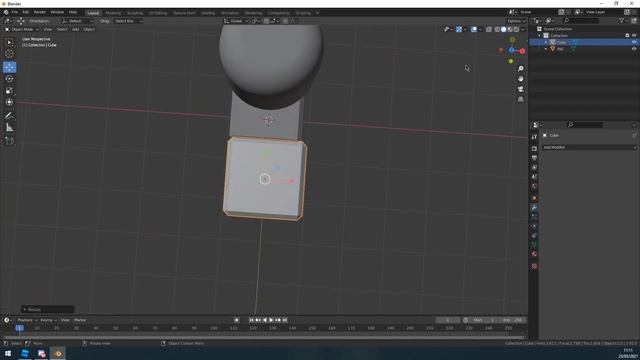Open the viewport Options dropdown
Image resolution: width=640 pixels, height=360 pixels.
click(x=516, y=21)
